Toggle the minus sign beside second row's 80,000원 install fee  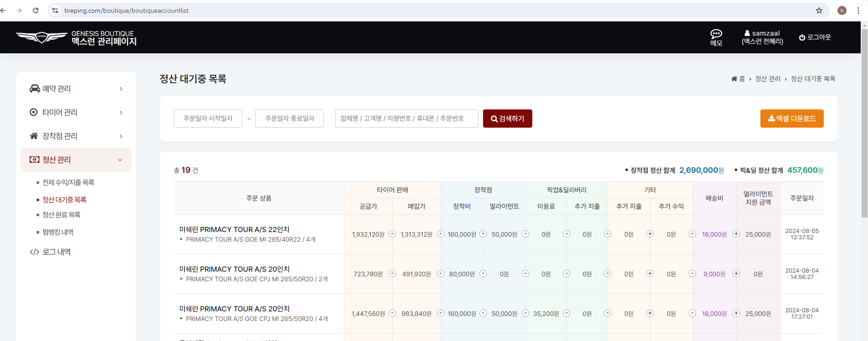pyautogui.click(x=483, y=274)
